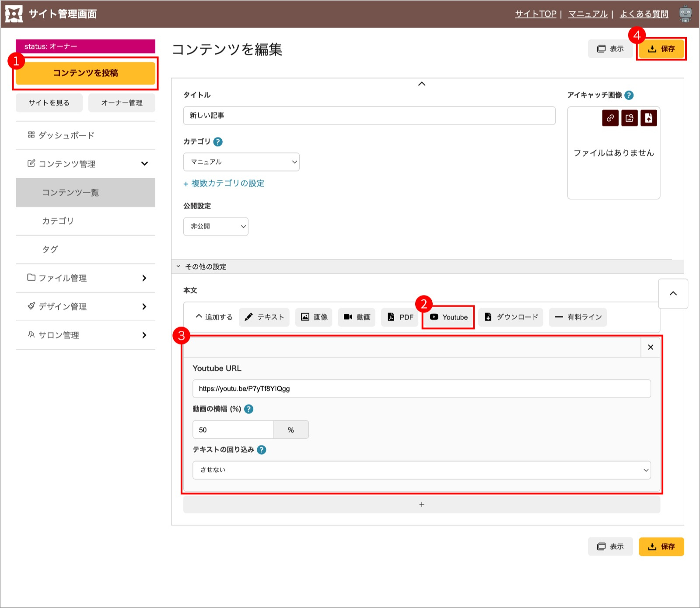
Task: Click the file upload icon for eyecatch
Action: click(x=648, y=118)
